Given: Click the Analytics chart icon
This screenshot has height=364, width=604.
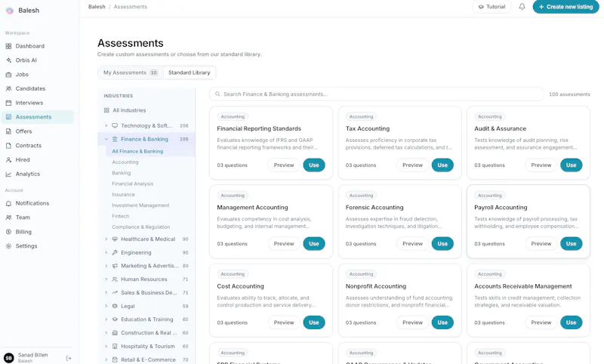Looking at the screenshot, I should click(8, 174).
